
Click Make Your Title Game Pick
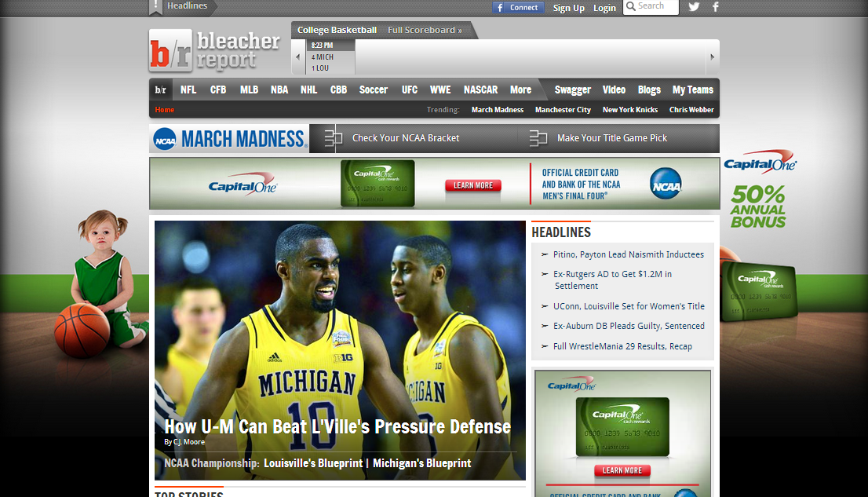(611, 138)
